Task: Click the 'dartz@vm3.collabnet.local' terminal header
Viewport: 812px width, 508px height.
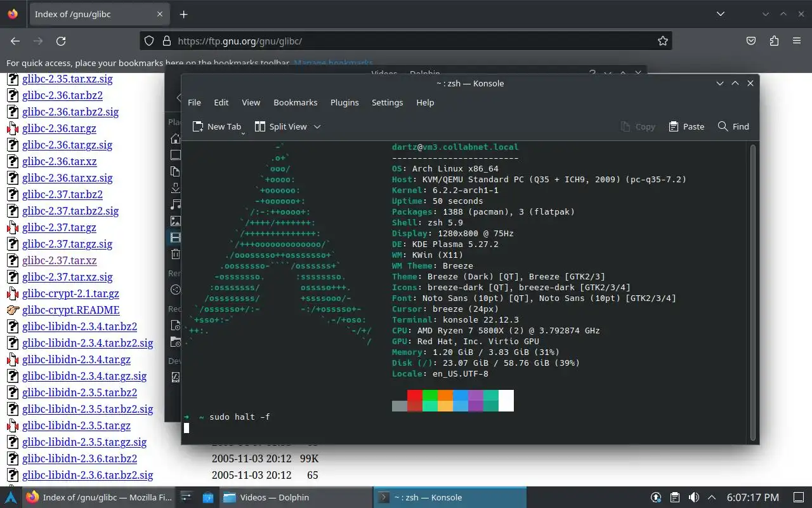Action: 455,147
